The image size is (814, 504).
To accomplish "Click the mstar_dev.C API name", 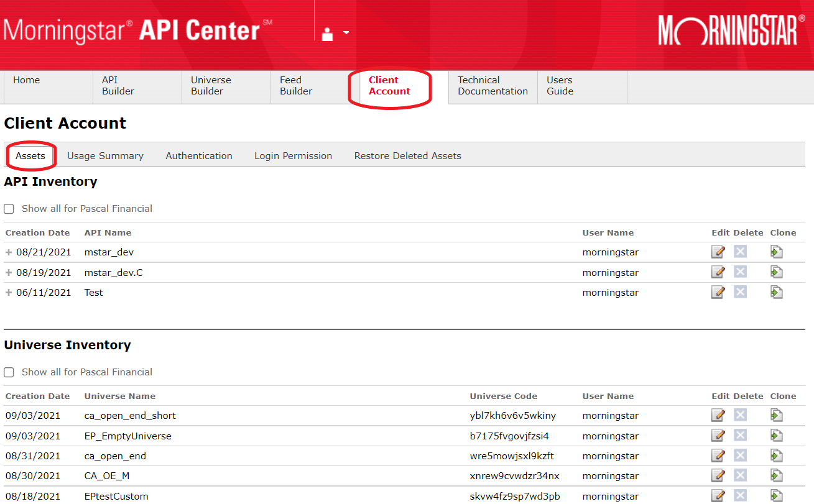I will pyautogui.click(x=114, y=272).
